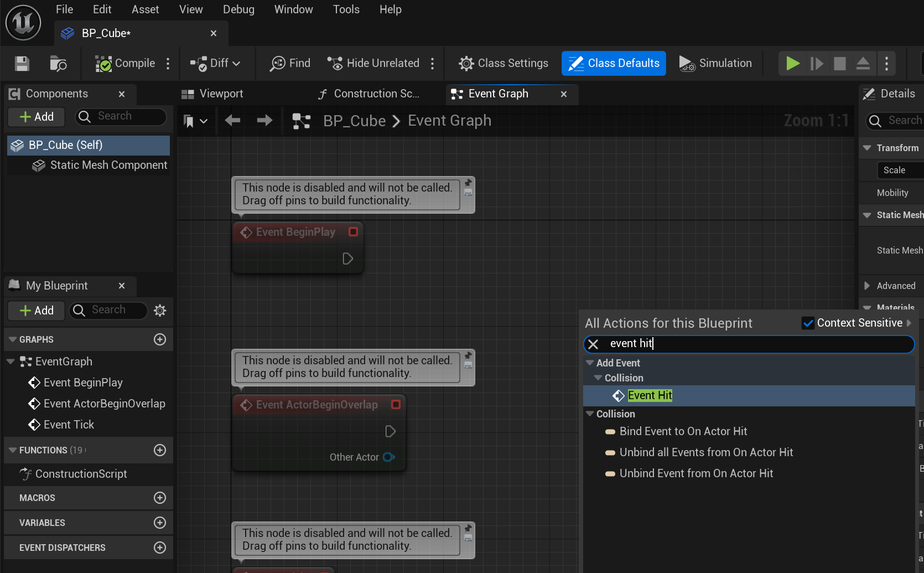
Task: Play the level with green arrow
Action: pyautogui.click(x=793, y=64)
